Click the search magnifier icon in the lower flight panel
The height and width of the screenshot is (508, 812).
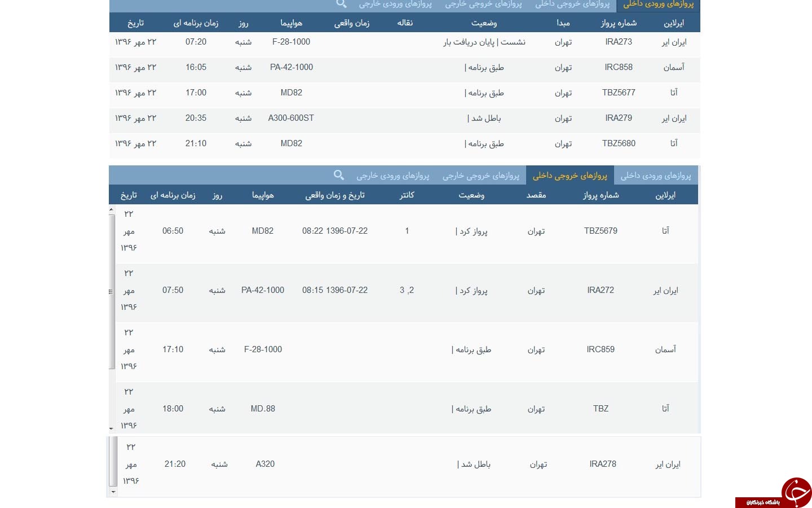[x=339, y=175]
